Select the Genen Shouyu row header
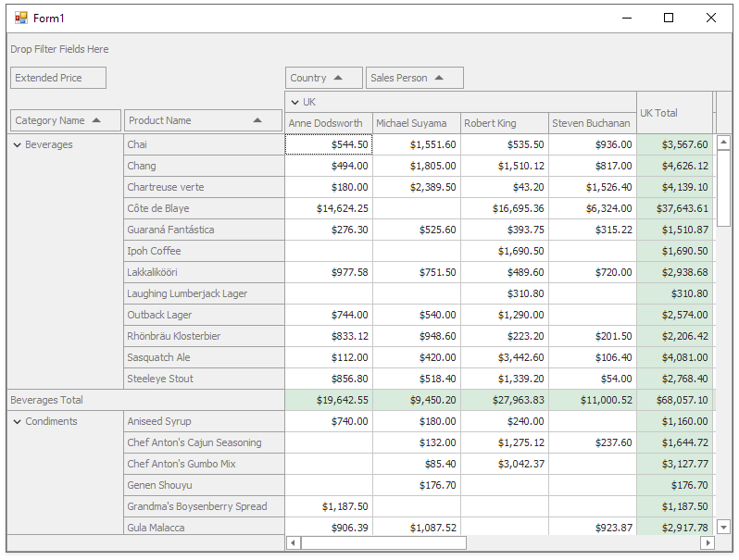The image size is (739, 560). [x=204, y=485]
